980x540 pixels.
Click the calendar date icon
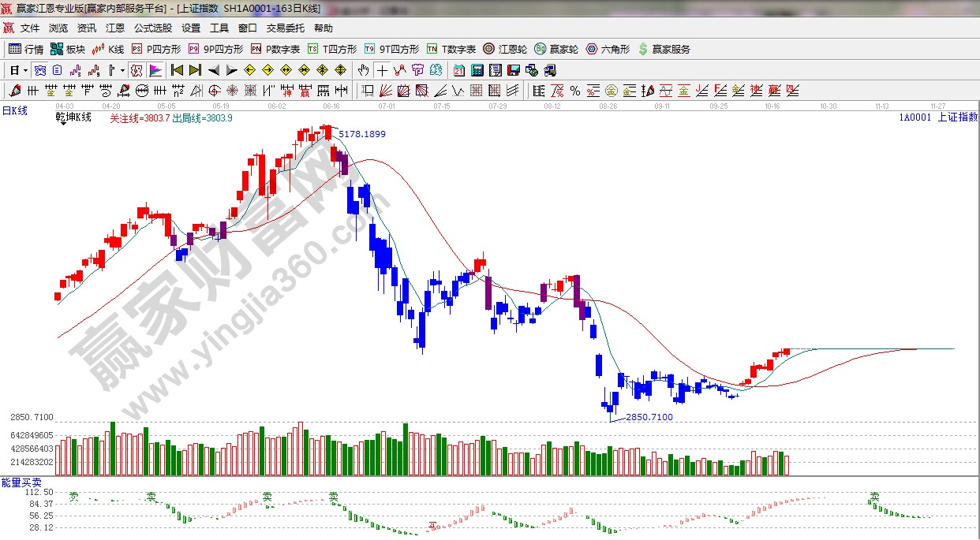458,70
